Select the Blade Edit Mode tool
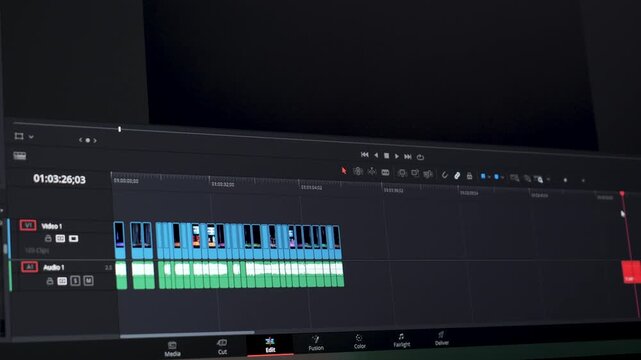Image resolution: width=641 pixels, height=360 pixels. pos(385,172)
